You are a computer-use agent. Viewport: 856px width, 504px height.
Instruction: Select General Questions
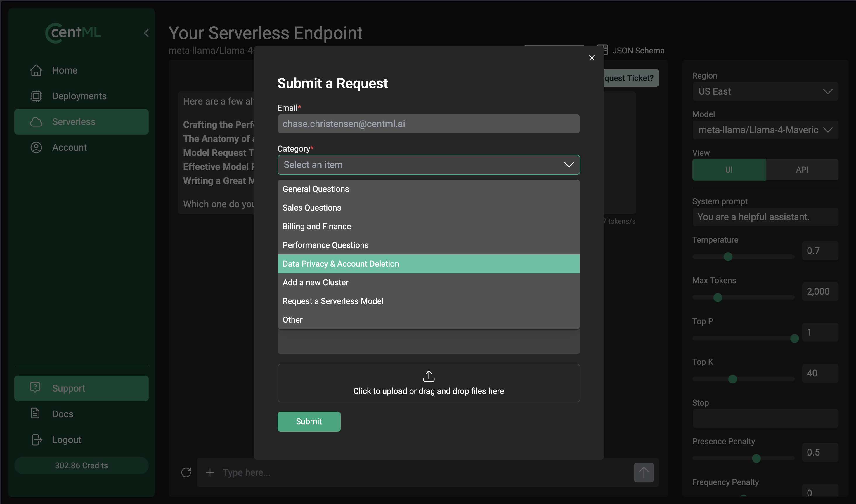(428, 189)
